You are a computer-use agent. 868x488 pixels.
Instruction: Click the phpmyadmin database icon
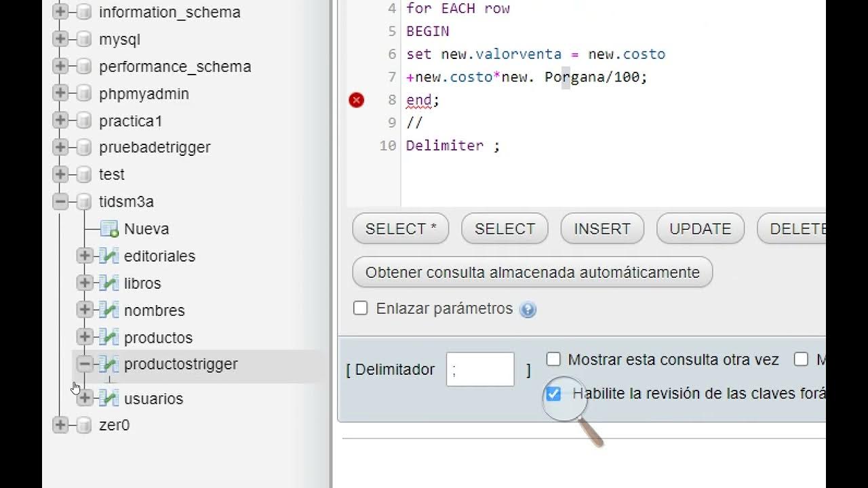(x=84, y=94)
